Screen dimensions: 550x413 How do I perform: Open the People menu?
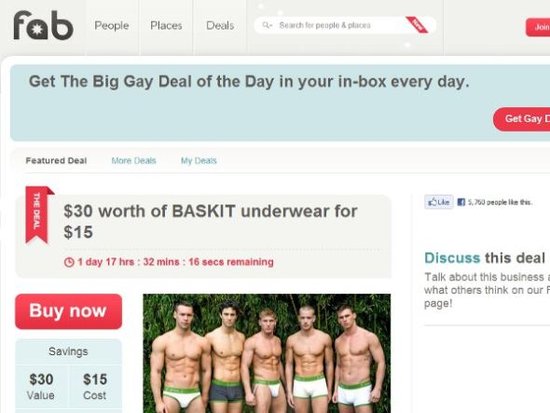112,26
